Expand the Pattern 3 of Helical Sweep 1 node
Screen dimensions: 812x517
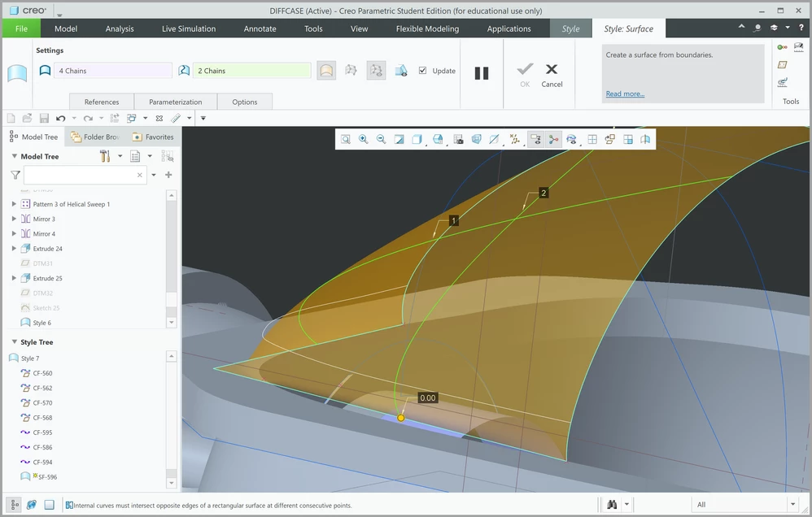tap(12, 204)
